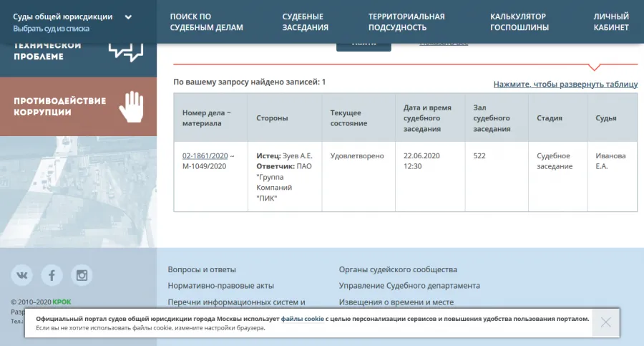Sort by 'Номер дела ~ материала' header
This screenshot has width=644, height=346.
[x=210, y=118]
